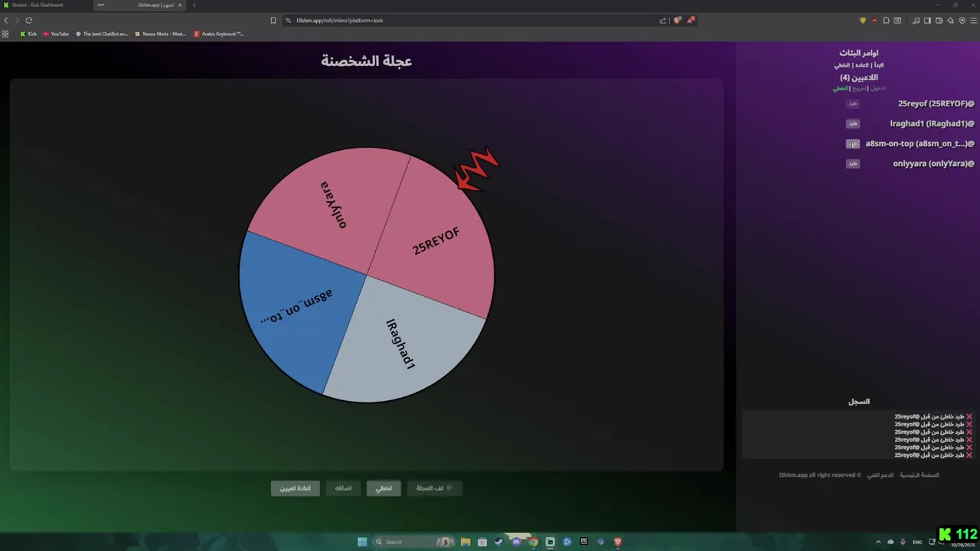This screenshot has width=980, height=551.
Task: Kick player 25reyof with its طرد button
Action: (x=853, y=104)
